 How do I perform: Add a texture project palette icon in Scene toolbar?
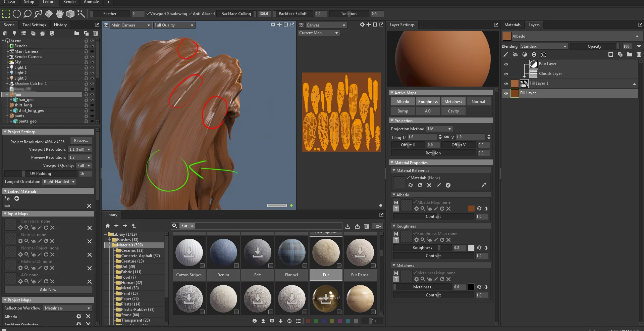click(x=52, y=33)
